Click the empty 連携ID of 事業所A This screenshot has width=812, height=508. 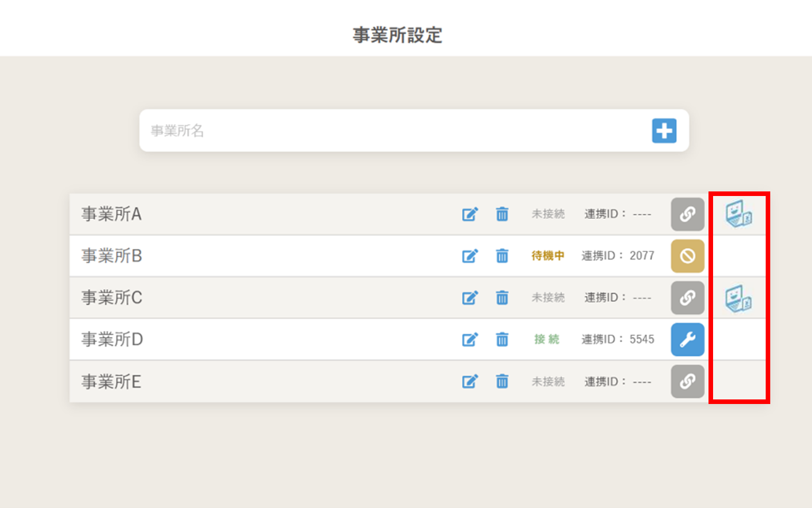pyautogui.click(x=618, y=214)
